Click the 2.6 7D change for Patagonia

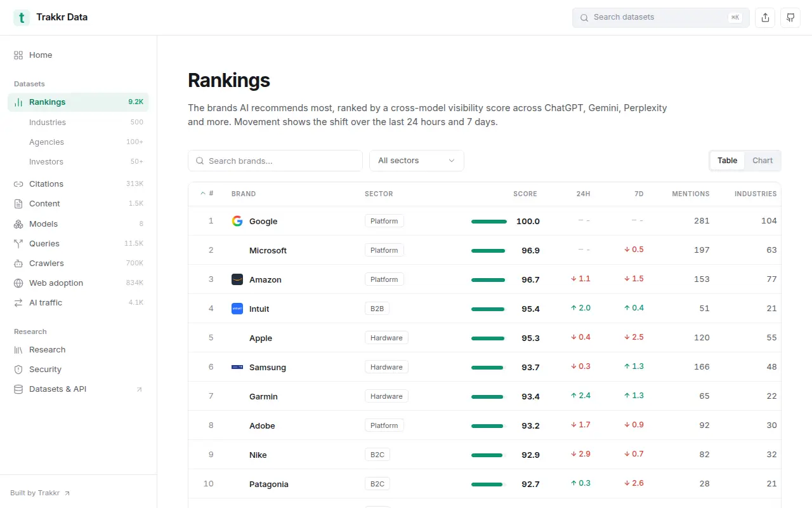pyautogui.click(x=634, y=483)
